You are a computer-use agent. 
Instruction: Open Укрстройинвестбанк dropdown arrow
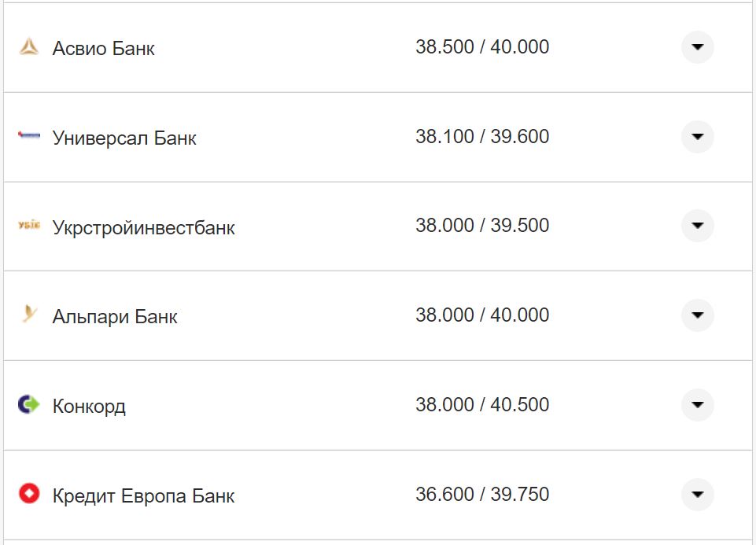click(x=697, y=226)
